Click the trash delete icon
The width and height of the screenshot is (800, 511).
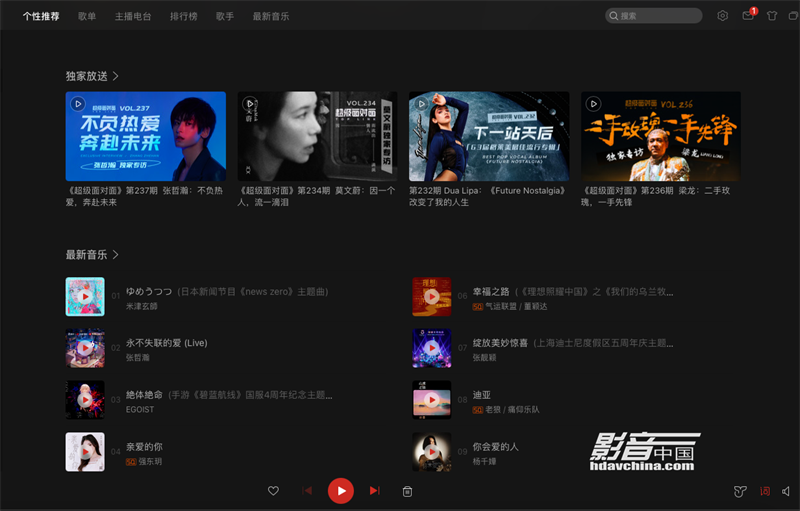[407, 491]
